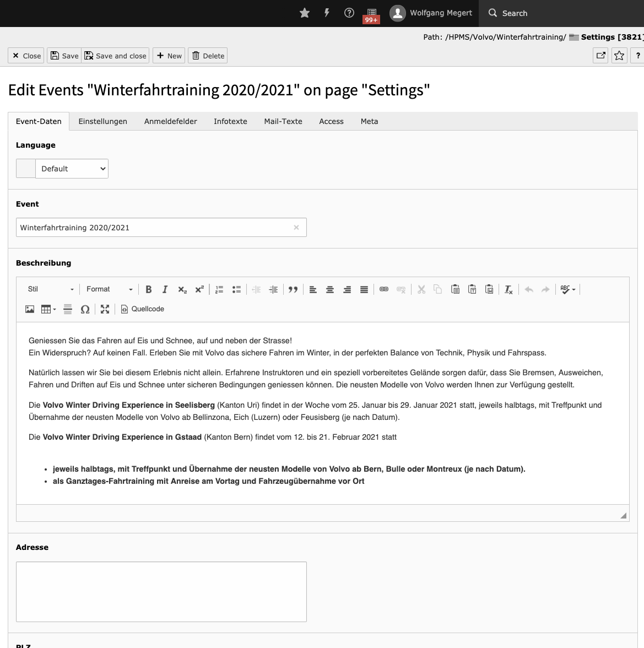Align text left
This screenshot has width=644, height=648.
coord(313,289)
